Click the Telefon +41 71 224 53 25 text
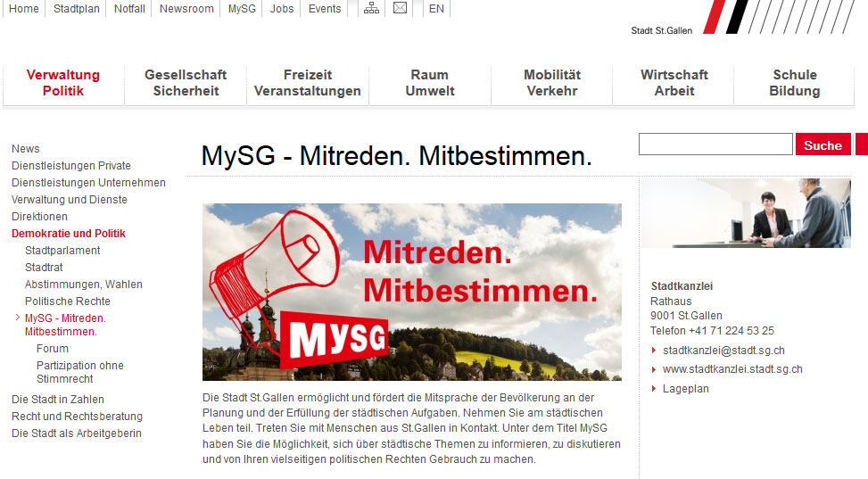 pos(712,331)
